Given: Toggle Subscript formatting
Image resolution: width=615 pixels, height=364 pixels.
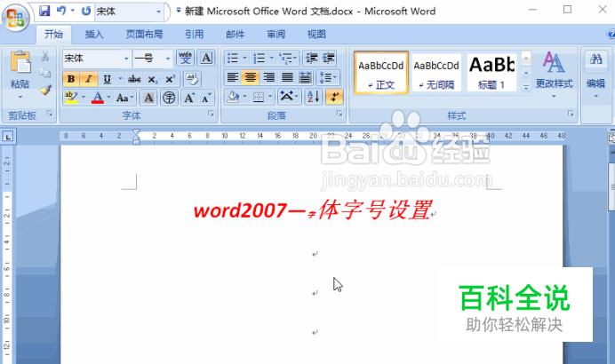Looking at the screenshot, I should click(153, 79).
